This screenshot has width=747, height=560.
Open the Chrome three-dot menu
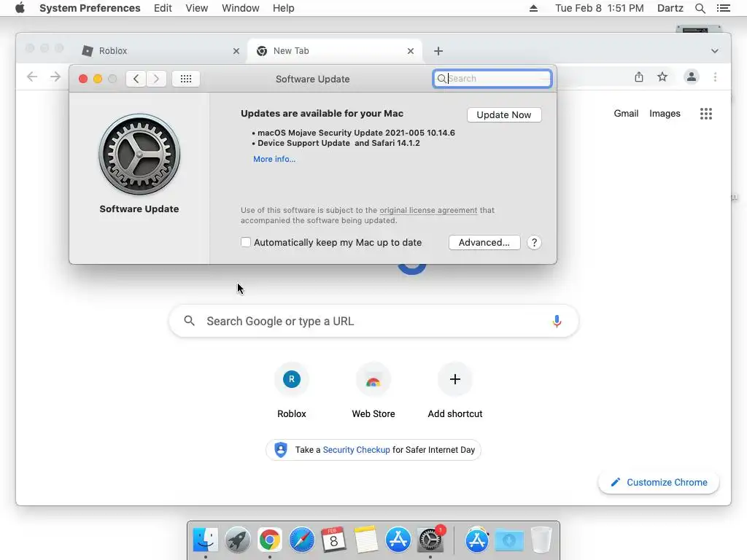[715, 77]
